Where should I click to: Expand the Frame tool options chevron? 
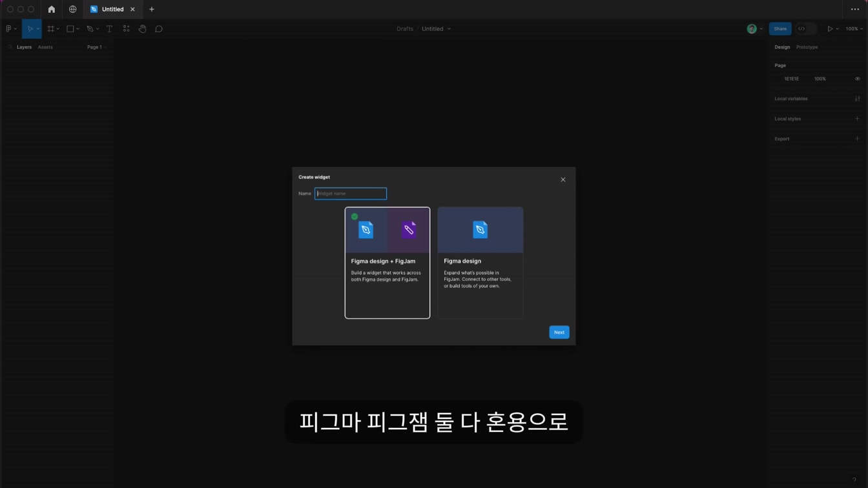tap(58, 29)
